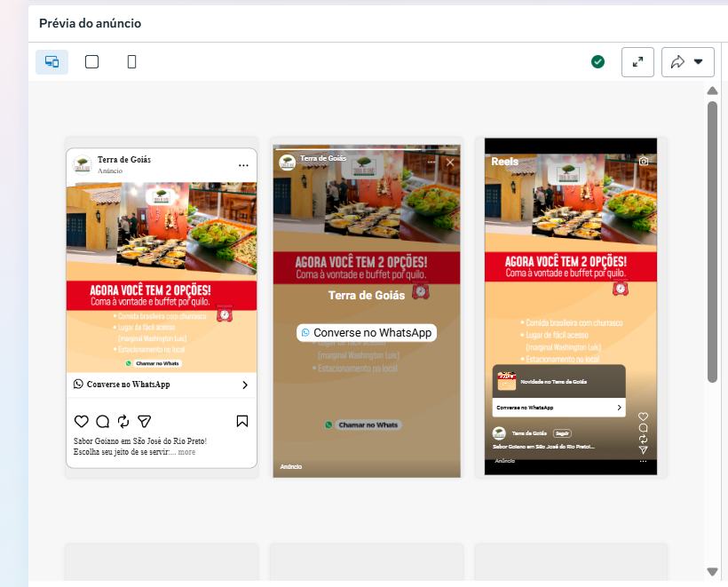Click the 'Converse no WhatsApp' bar in Reels preview
The width and height of the screenshot is (728, 587).
pos(558,408)
